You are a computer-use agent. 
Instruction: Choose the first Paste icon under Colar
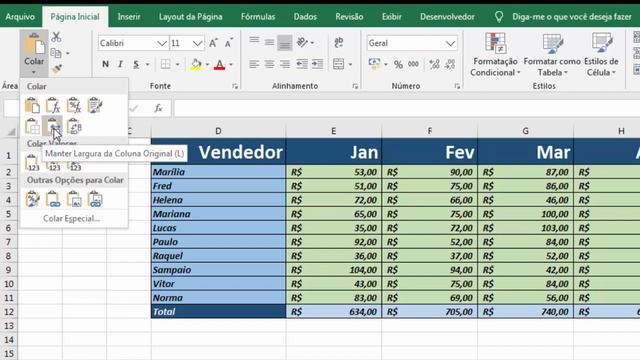32,106
